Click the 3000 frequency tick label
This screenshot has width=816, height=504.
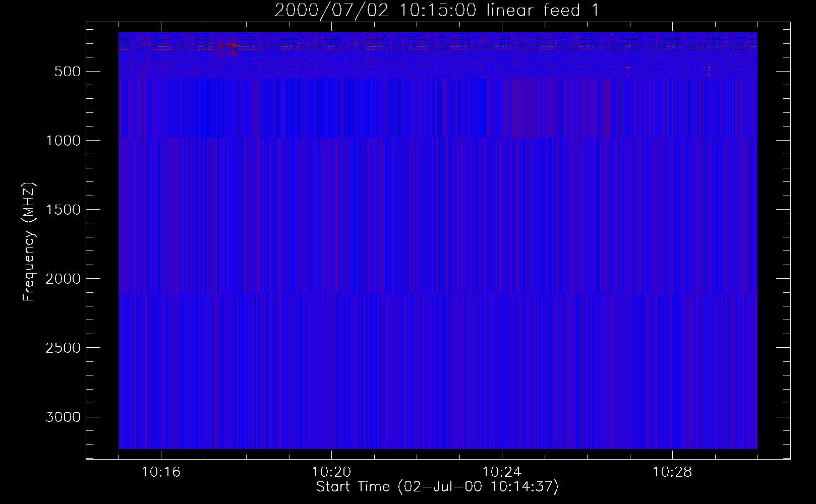point(63,417)
